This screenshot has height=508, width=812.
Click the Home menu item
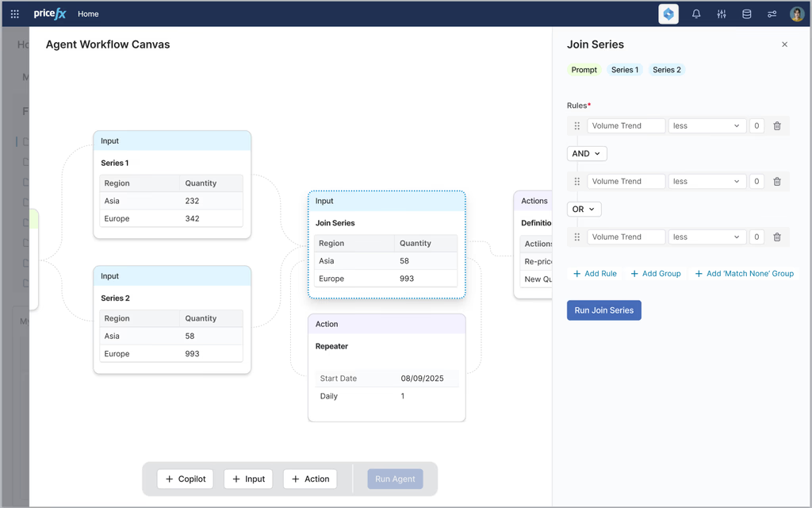coord(88,13)
